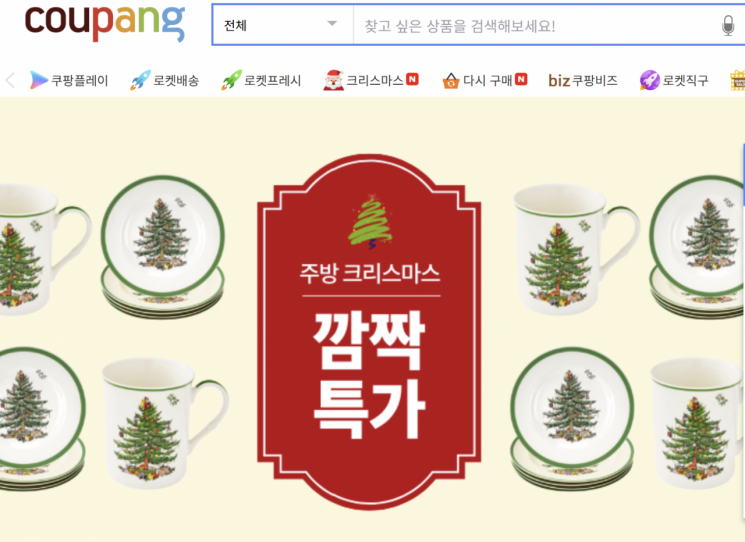Image resolution: width=745 pixels, height=542 pixels.
Task: Click the partially visible yellow icon at the far right of the menu
Action: [738, 80]
